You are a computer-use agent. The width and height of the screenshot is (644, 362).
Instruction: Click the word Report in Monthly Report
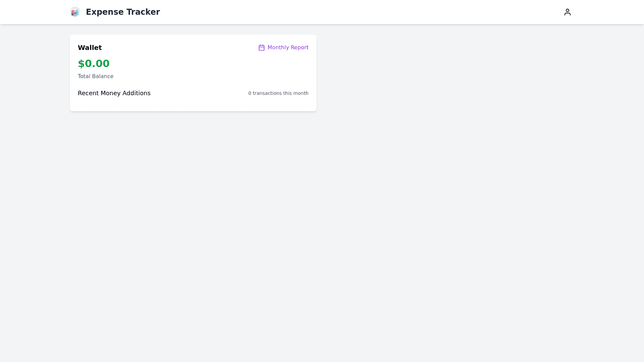299,48
